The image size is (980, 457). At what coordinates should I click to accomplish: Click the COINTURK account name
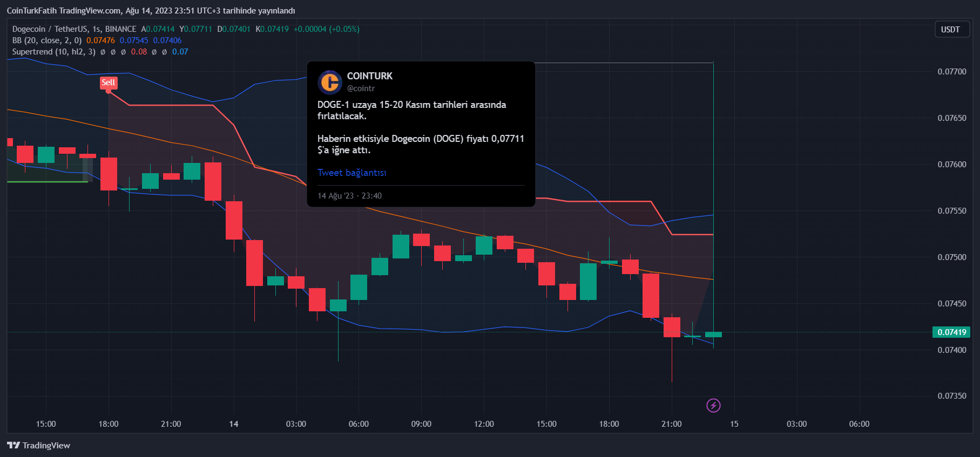370,76
